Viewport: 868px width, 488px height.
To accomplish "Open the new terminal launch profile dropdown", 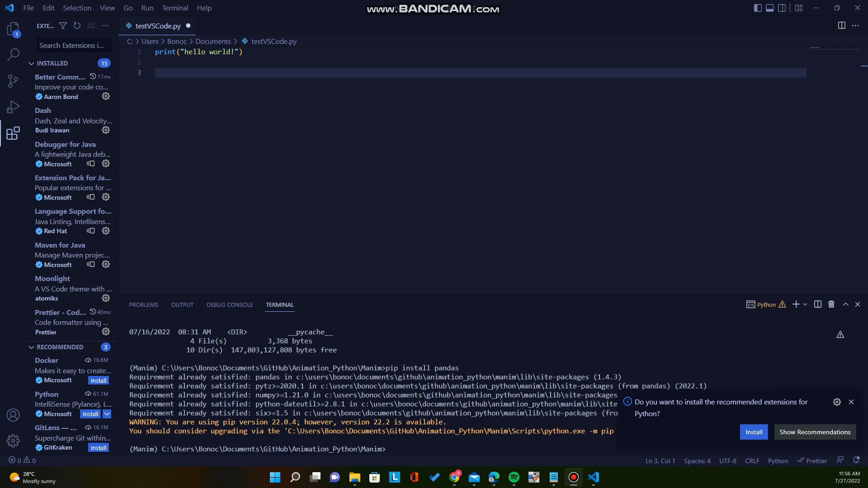I will (x=805, y=305).
